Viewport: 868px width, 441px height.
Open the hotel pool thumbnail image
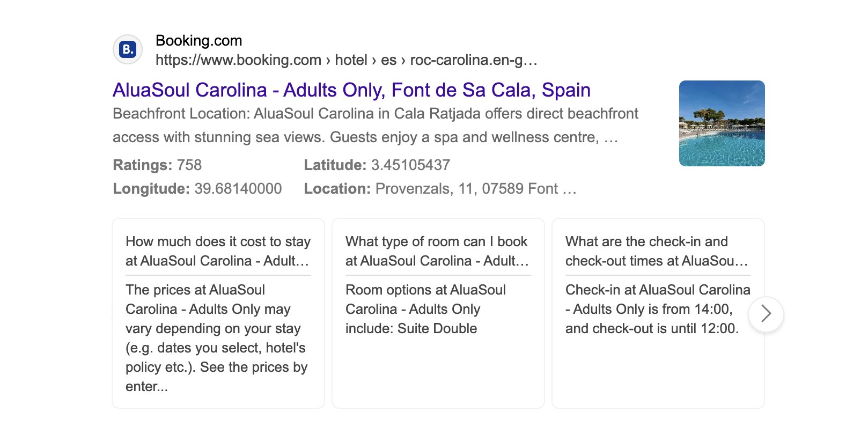click(x=722, y=123)
